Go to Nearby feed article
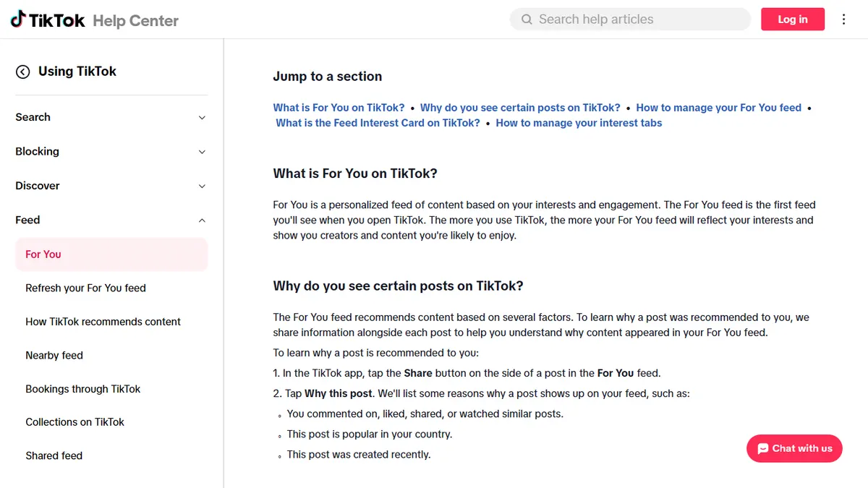 (x=54, y=355)
